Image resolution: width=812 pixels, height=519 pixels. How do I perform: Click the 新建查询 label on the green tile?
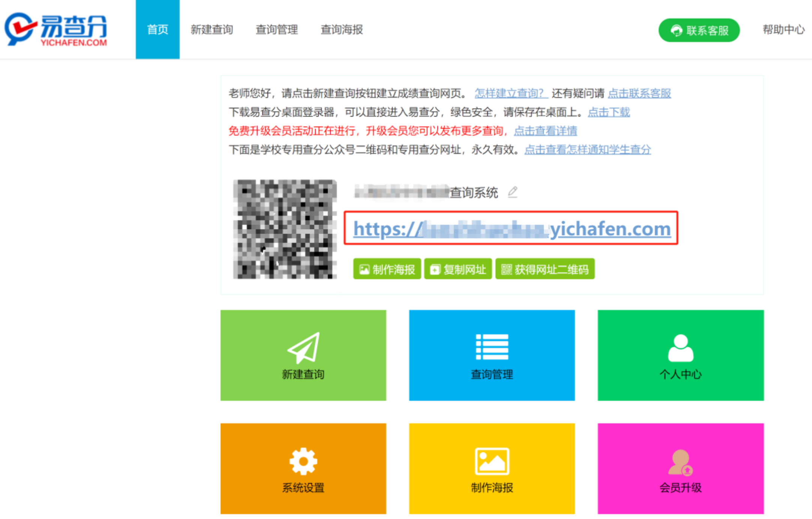point(303,374)
